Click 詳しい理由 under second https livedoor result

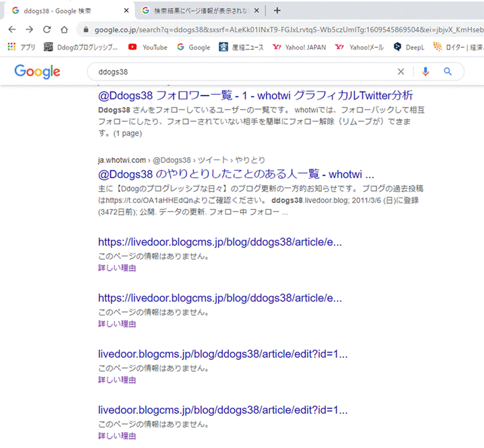(117, 324)
